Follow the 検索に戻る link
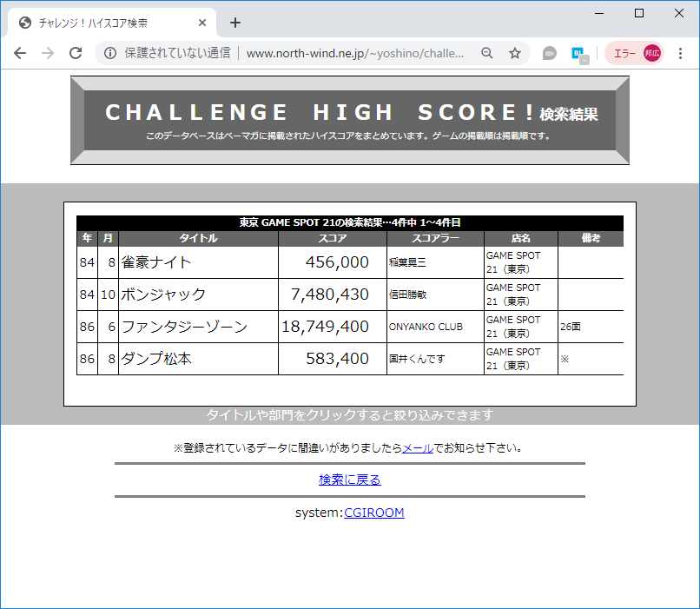The width and height of the screenshot is (700, 609). [x=350, y=480]
